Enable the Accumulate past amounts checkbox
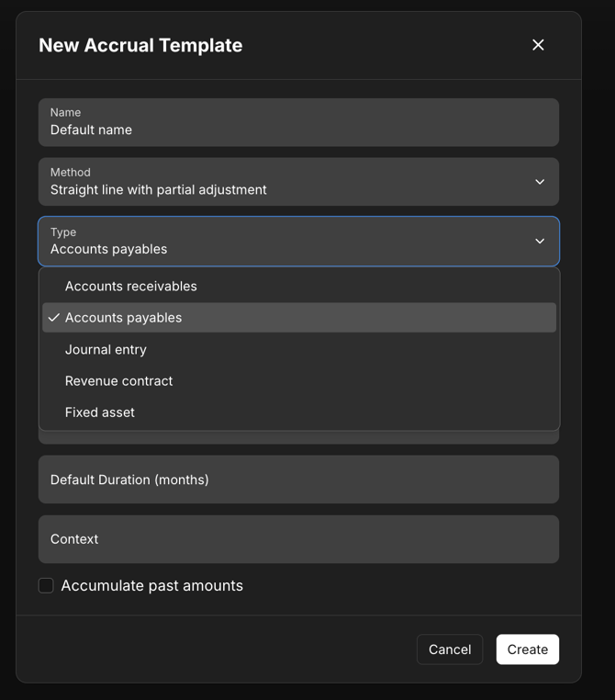 [46, 585]
